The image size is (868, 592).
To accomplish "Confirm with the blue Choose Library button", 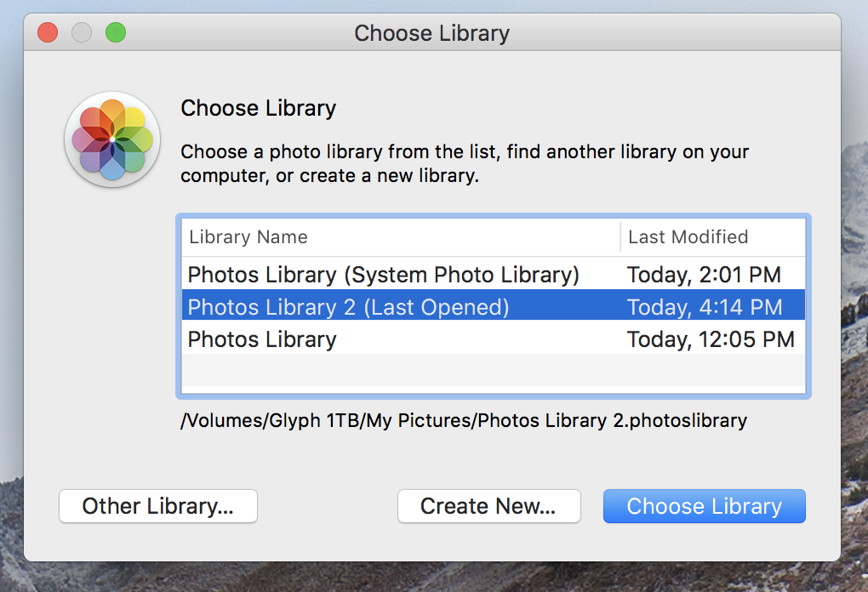I will click(x=704, y=506).
